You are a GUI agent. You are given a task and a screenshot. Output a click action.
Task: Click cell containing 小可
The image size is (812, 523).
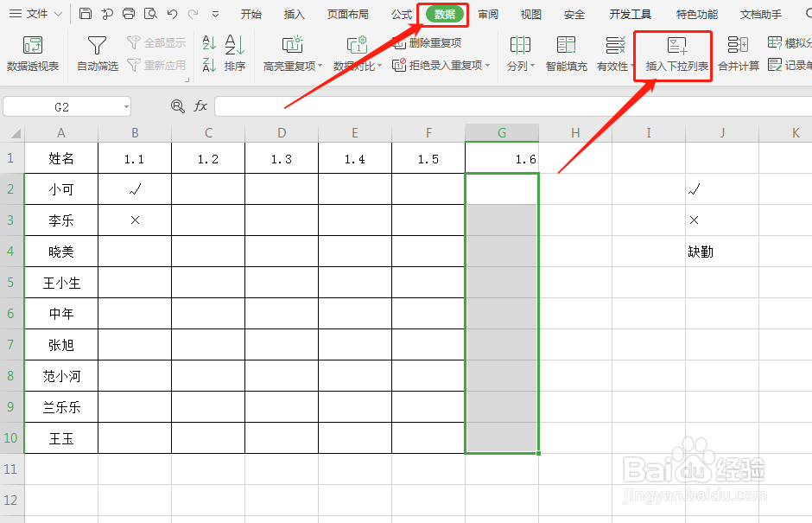(x=61, y=189)
